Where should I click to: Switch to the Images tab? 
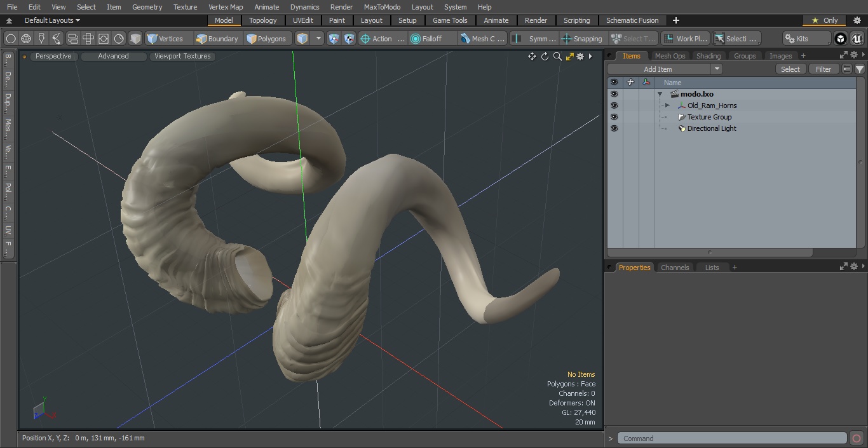point(780,56)
